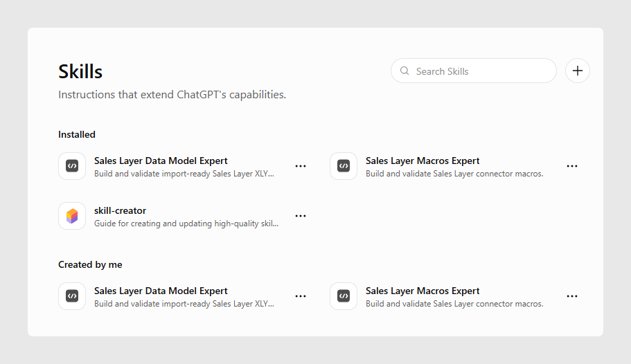Open more options for created Macros Expert
This screenshot has height=364, width=631.
pos(572,296)
